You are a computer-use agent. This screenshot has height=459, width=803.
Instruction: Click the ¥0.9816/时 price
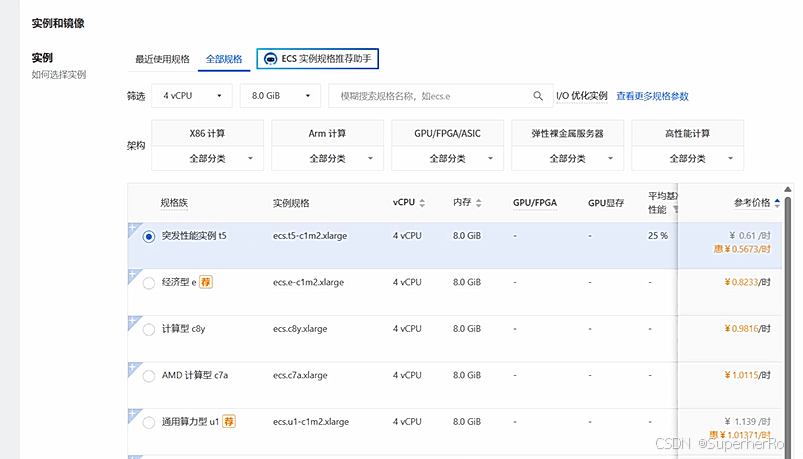pos(747,329)
